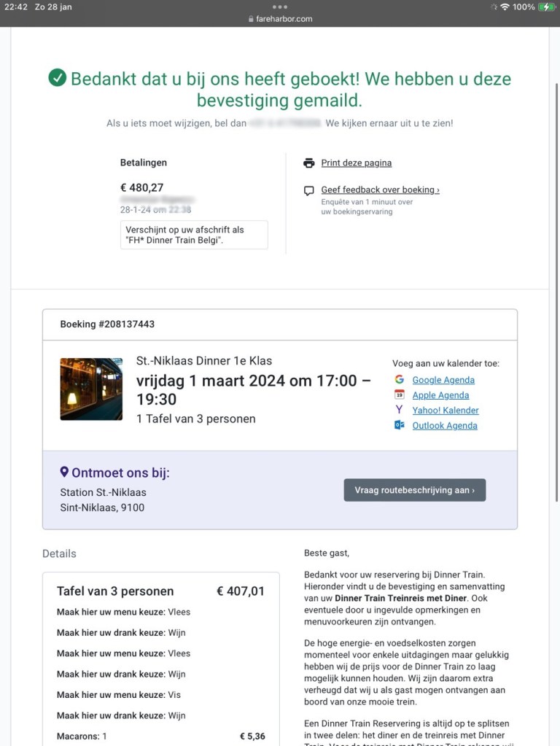Add booking to Apple Agenda
Screen dimensions: 560x746
[x=440, y=395]
